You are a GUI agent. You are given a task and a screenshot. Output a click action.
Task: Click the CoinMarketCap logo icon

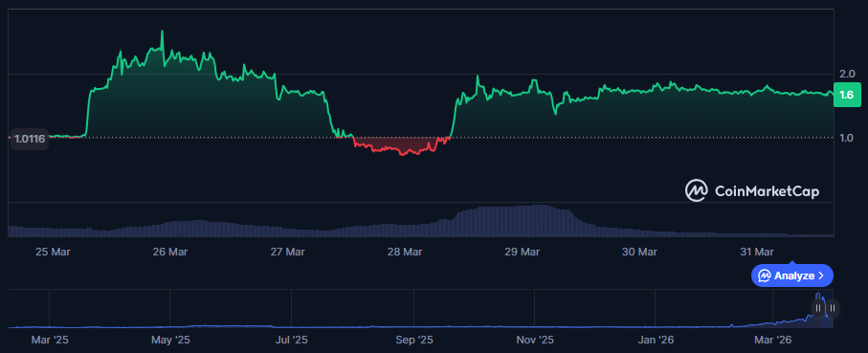697,191
